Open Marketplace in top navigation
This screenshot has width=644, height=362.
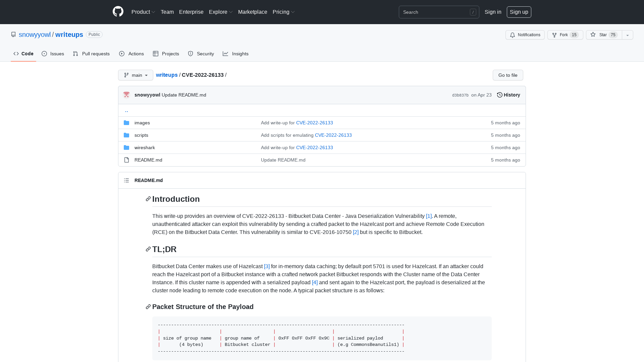[253, 12]
